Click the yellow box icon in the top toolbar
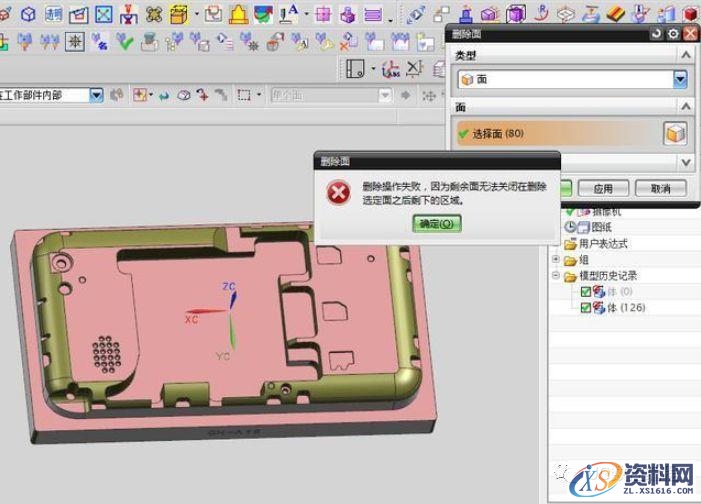Viewport: 701px width, 504px height. [179, 14]
